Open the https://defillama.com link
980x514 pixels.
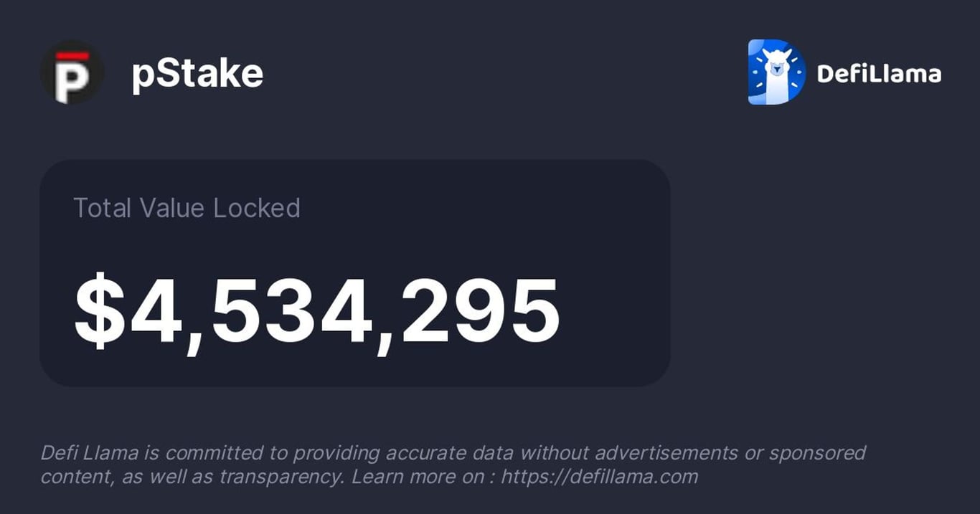599,477
